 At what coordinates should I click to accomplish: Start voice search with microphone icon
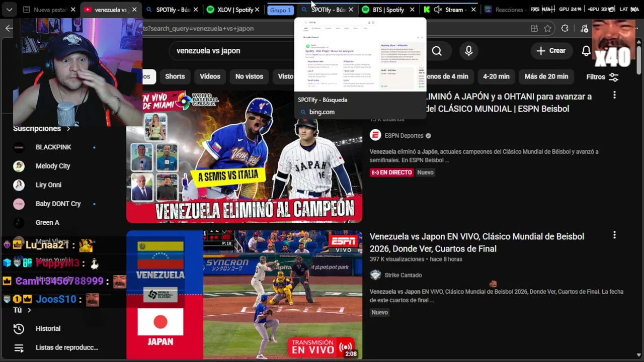click(x=468, y=51)
